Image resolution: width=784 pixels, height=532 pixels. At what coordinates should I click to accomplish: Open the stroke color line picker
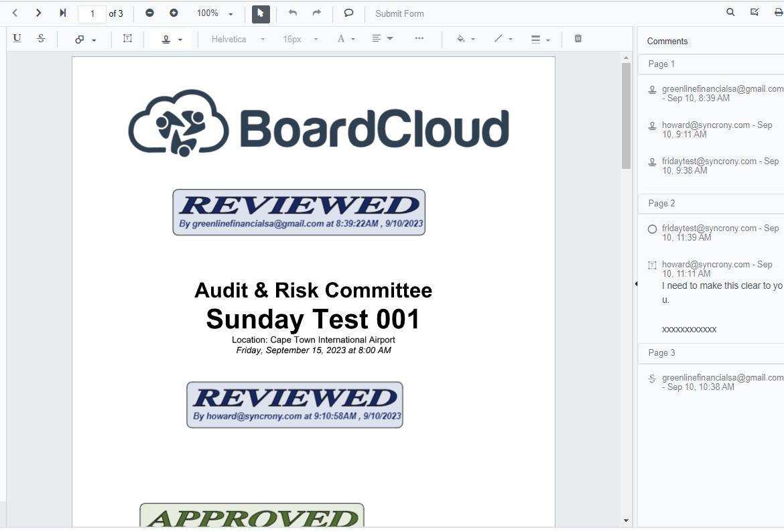pos(503,39)
